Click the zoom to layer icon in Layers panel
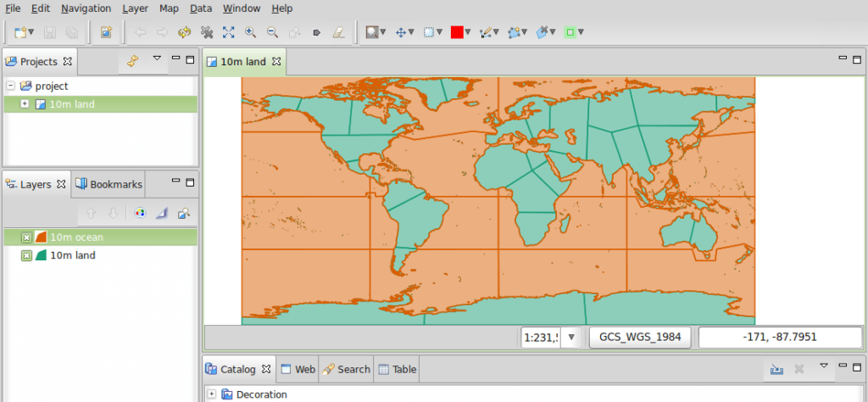868x402 pixels. 183,212
